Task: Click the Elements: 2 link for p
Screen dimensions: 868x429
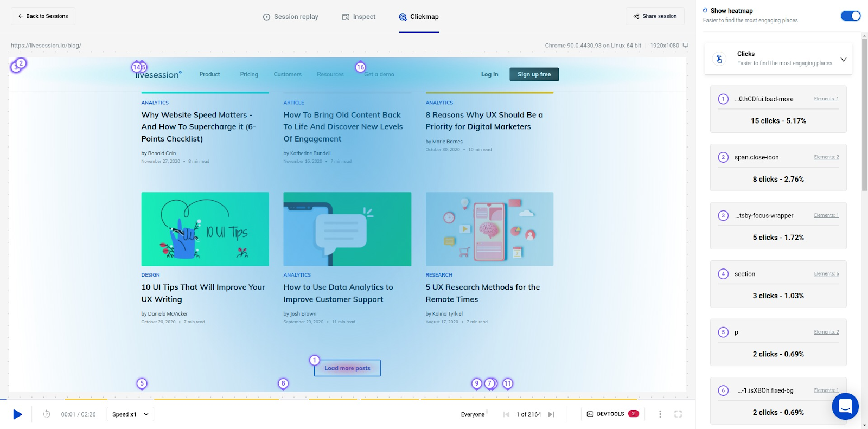Action: [826, 332]
